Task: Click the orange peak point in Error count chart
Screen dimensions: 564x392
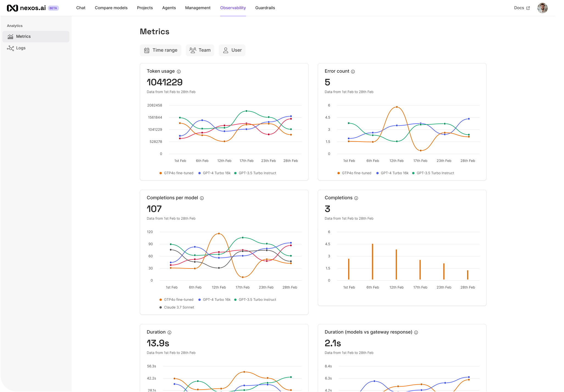Action: 397,107
